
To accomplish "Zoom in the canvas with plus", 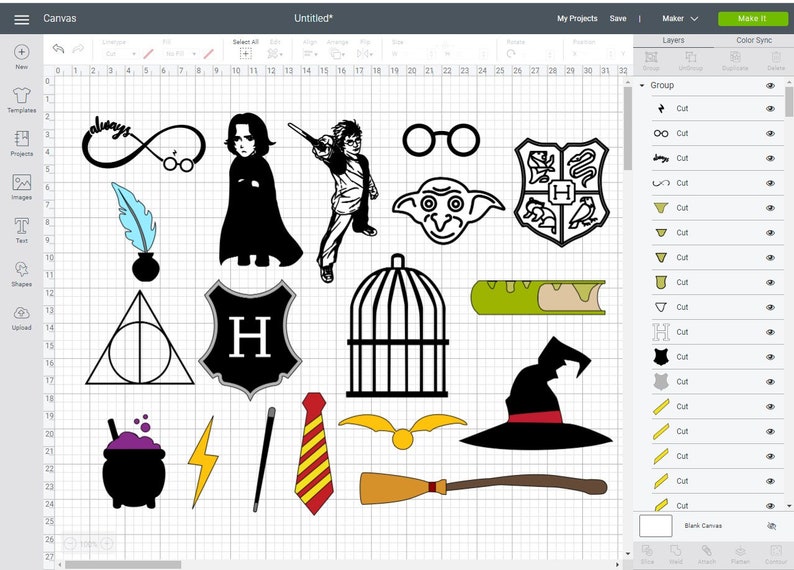I will 107,544.
